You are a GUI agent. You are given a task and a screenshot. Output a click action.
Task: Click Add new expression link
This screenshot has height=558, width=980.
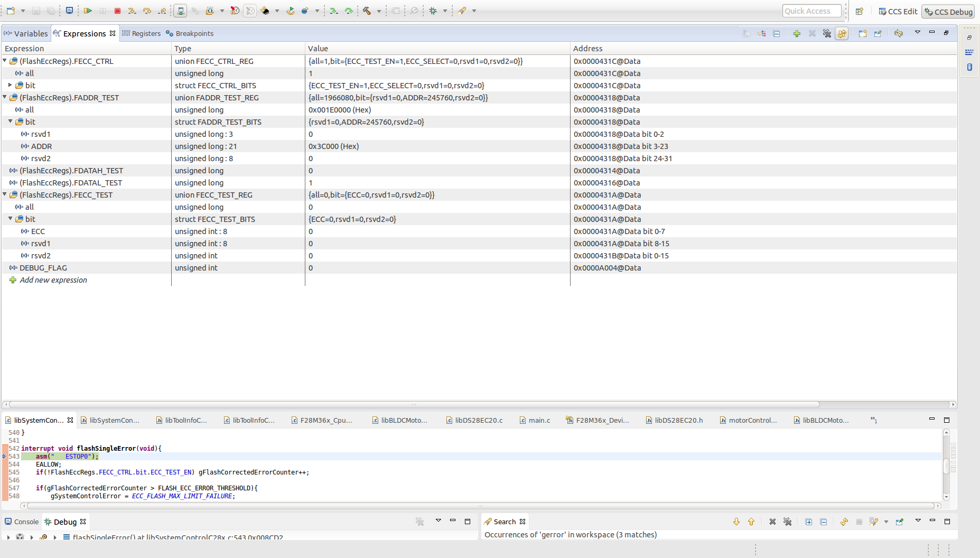pyautogui.click(x=53, y=280)
